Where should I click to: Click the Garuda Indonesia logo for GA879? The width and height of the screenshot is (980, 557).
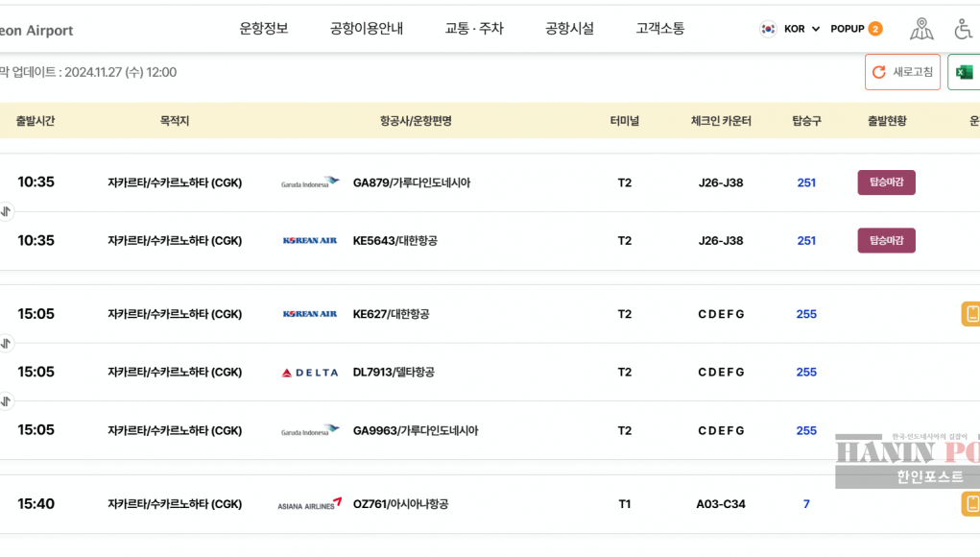(x=310, y=182)
